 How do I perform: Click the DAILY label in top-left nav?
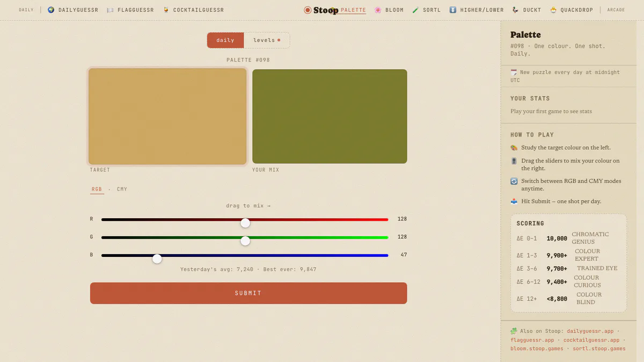tap(26, 10)
